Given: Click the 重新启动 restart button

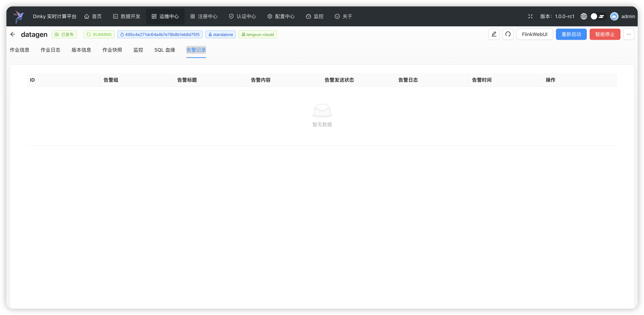Looking at the screenshot, I should click(571, 34).
